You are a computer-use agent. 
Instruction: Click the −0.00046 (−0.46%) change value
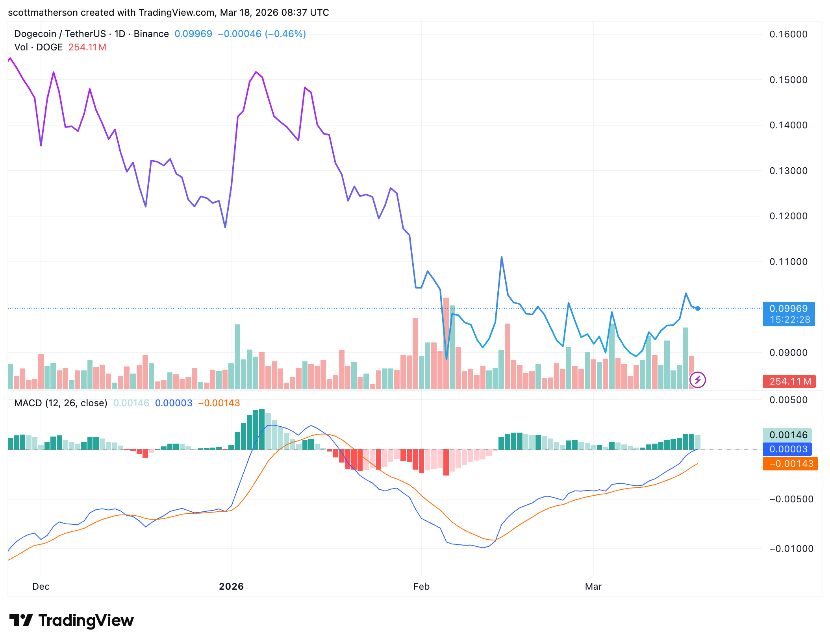(262, 34)
